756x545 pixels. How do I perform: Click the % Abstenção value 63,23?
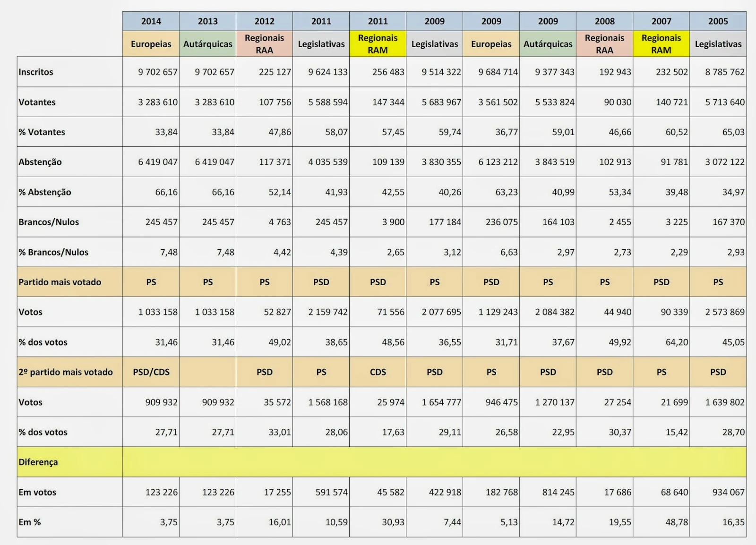[507, 192]
